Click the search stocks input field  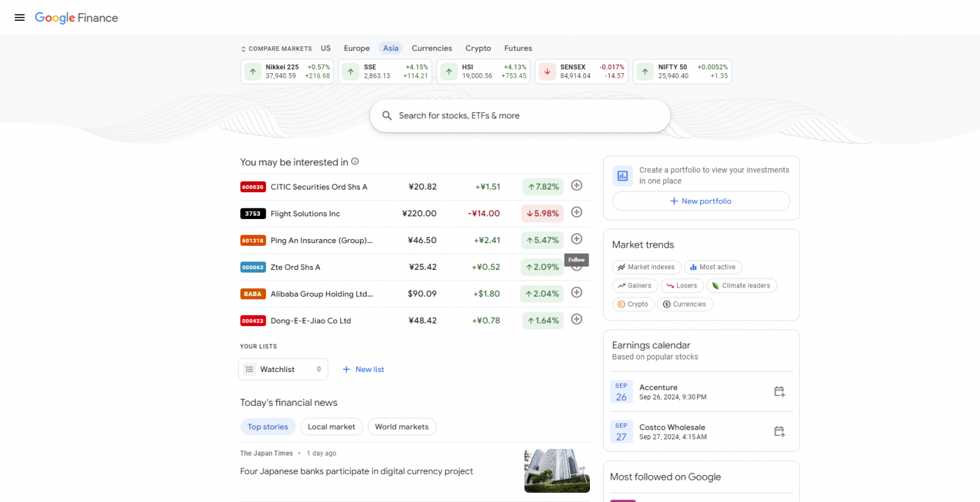(520, 116)
